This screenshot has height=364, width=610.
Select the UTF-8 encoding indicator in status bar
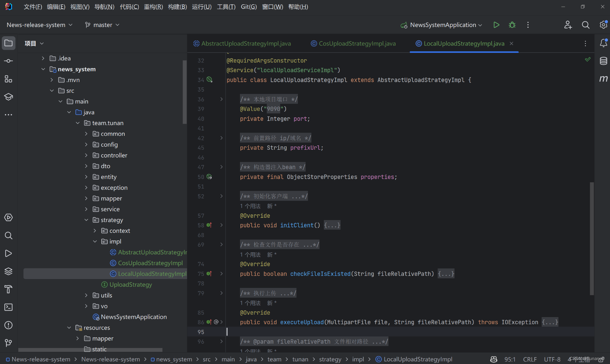(x=552, y=359)
